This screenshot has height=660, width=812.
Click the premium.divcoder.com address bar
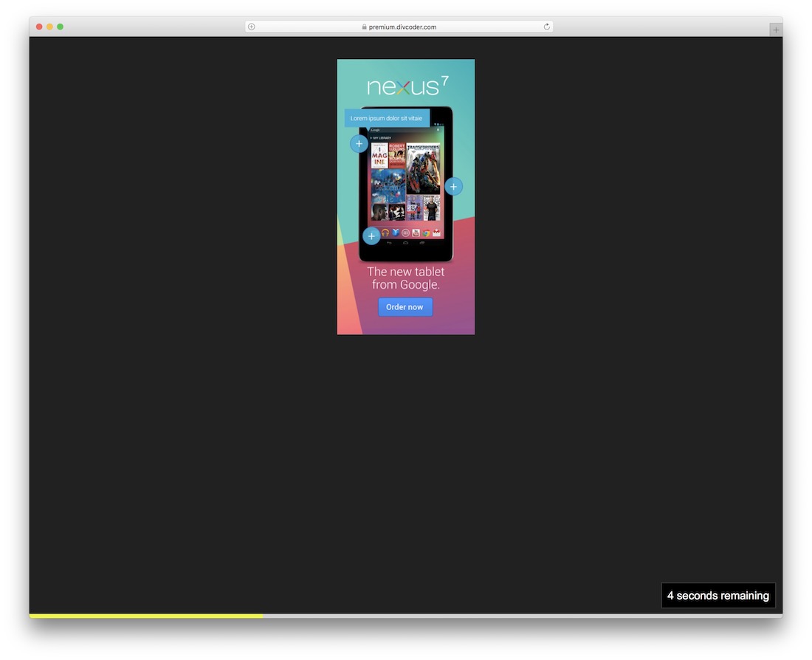[399, 27]
